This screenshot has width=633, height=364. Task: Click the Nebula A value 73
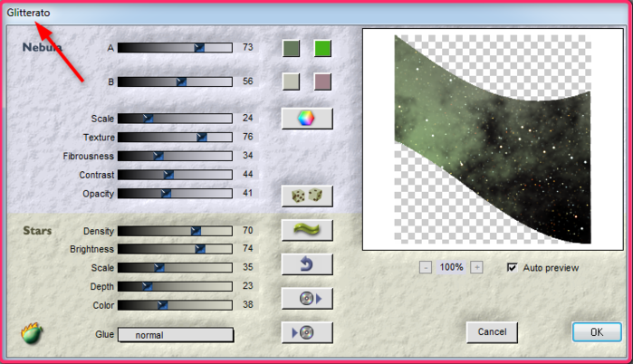click(248, 47)
